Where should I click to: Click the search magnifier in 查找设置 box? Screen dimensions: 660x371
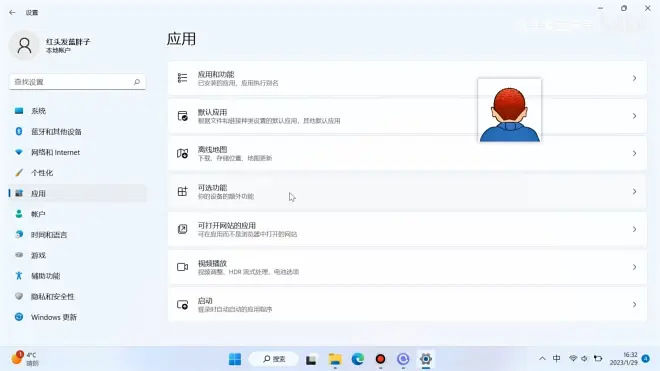[137, 82]
